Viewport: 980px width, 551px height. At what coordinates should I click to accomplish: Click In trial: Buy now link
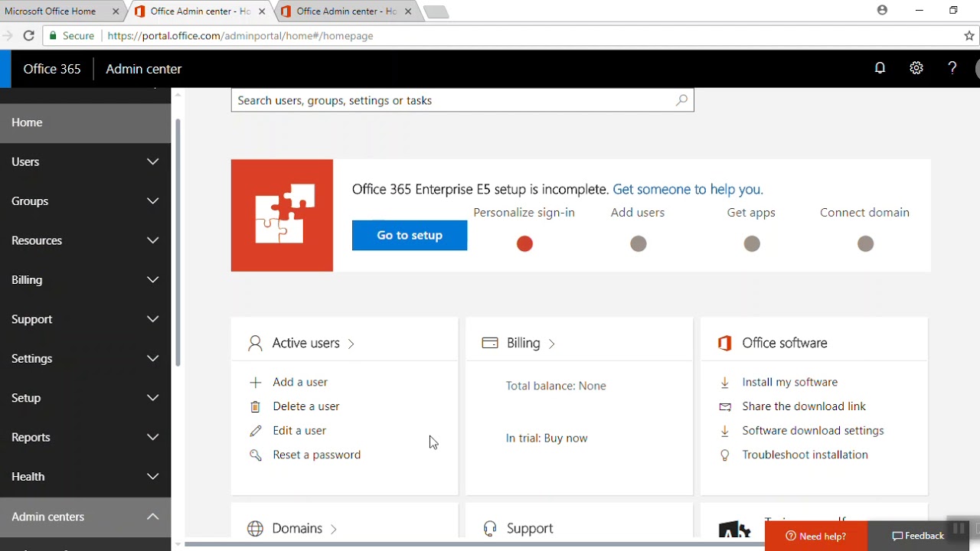tap(547, 439)
